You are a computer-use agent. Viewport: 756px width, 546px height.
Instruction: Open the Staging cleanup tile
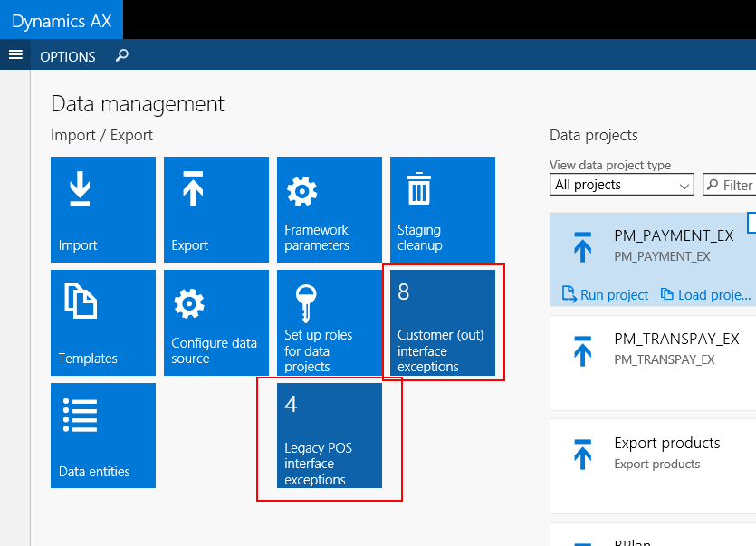pyautogui.click(x=442, y=209)
